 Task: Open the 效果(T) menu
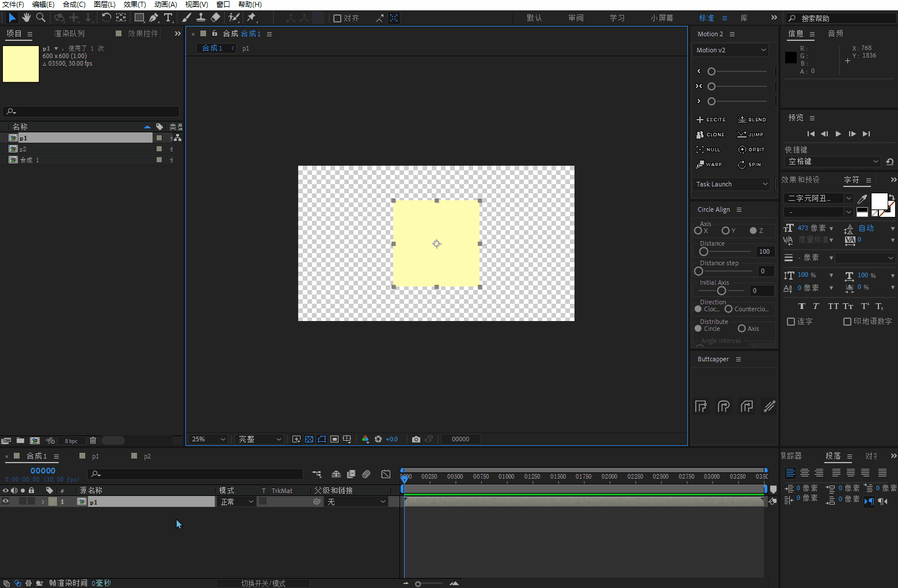135,5
